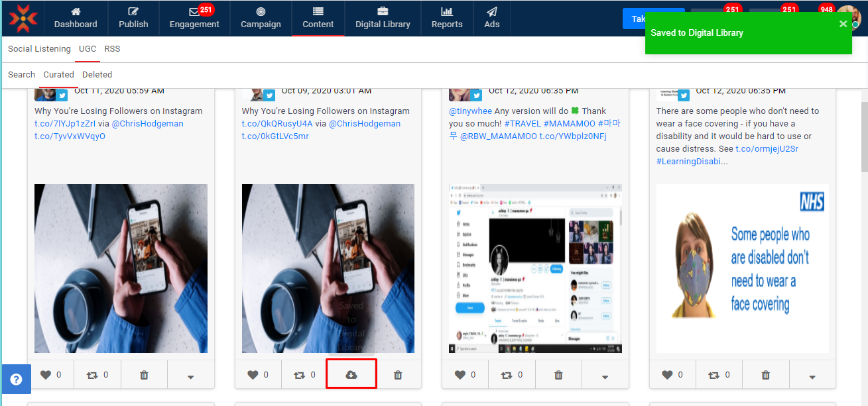The height and width of the screenshot is (406, 868).
Task: Select the Deleted tab
Action: (97, 75)
